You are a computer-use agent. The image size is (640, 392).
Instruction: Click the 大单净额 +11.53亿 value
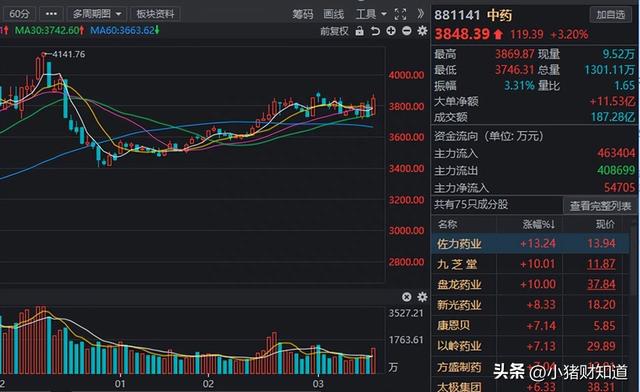612,101
